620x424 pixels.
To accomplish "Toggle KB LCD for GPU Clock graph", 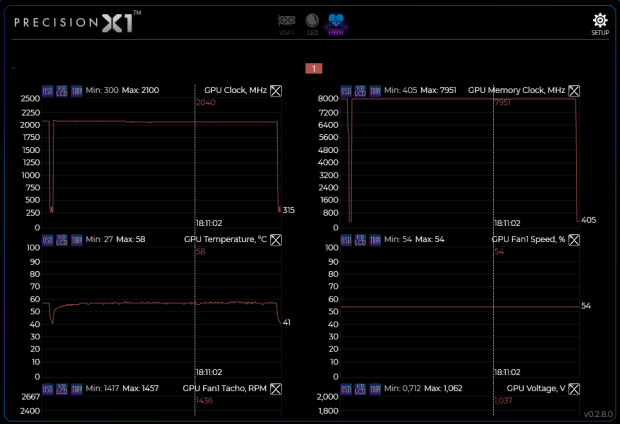I will tap(62, 91).
